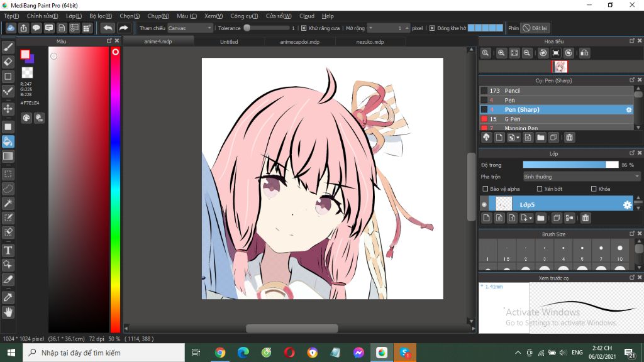Adjust Độ trong opacity slider
This screenshot has height=362, width=644.
[x=570, y=165]
